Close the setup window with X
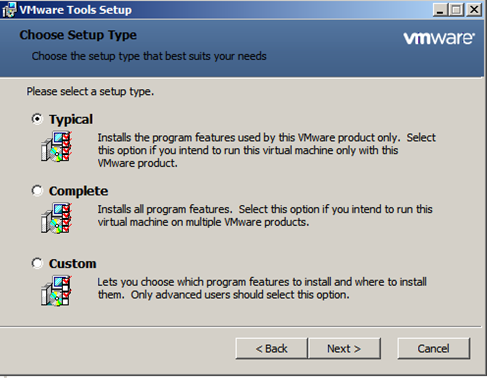The width and height of the screenshot is (487, 378). click(x=474, y=10)
